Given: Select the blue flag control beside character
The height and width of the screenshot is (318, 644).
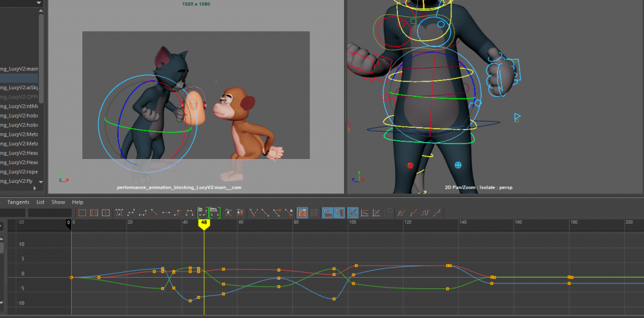Looking at the screenshot, I should [x=517, y=118].
